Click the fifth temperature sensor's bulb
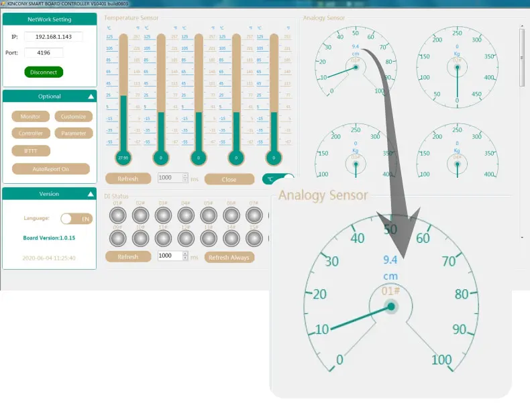Viewport: 530px width, 420px height. [x=274, y=158]
